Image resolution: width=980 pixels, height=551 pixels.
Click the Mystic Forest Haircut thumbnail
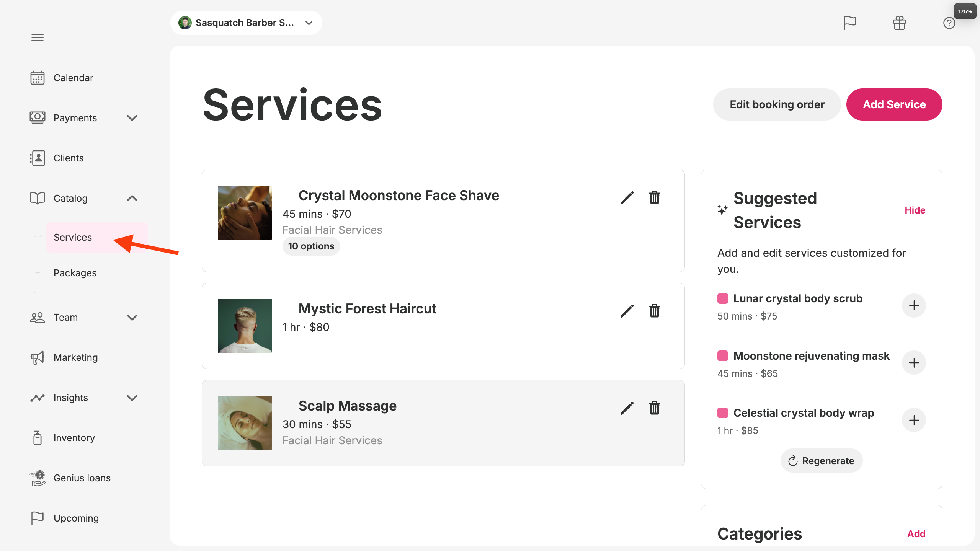[x=245, y=326]
